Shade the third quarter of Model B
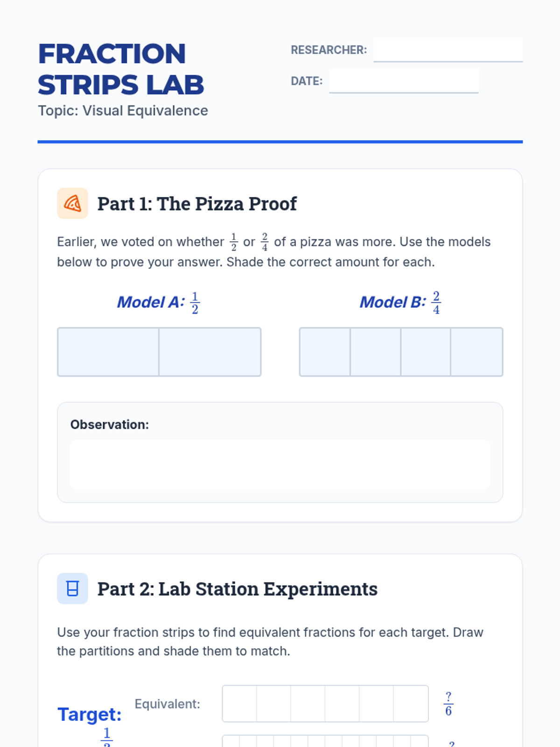Screen dimensions: 560x747 [x=426, y=352]
